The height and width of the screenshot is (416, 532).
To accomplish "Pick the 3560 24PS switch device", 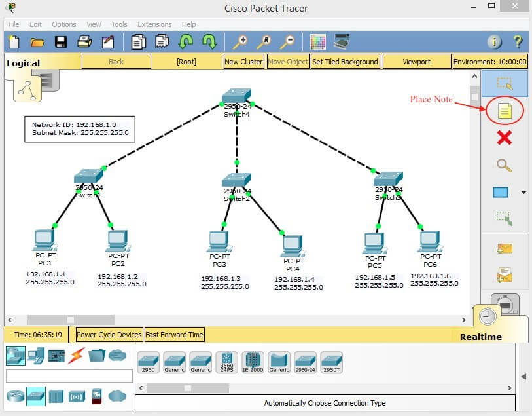I will 226,363.
